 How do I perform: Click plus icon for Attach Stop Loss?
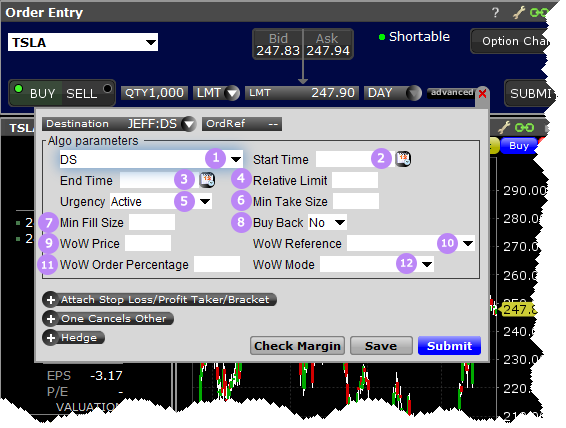point(51,300)
